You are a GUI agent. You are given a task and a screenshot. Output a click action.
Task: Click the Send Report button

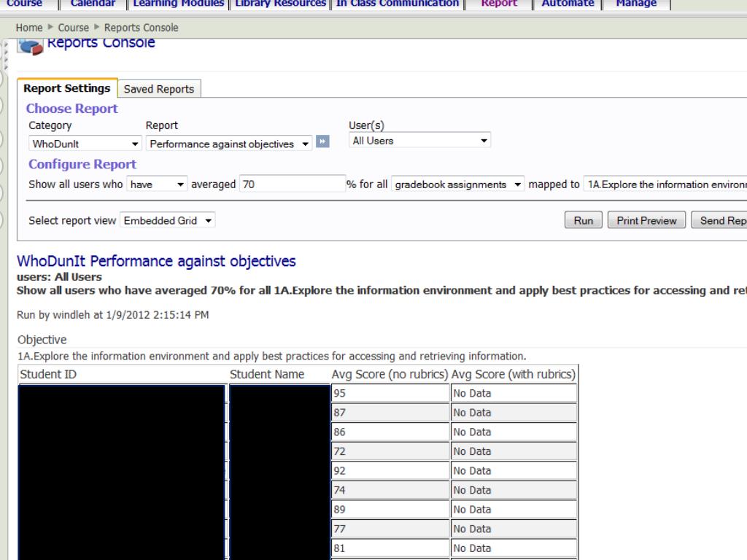coord(719,220)
